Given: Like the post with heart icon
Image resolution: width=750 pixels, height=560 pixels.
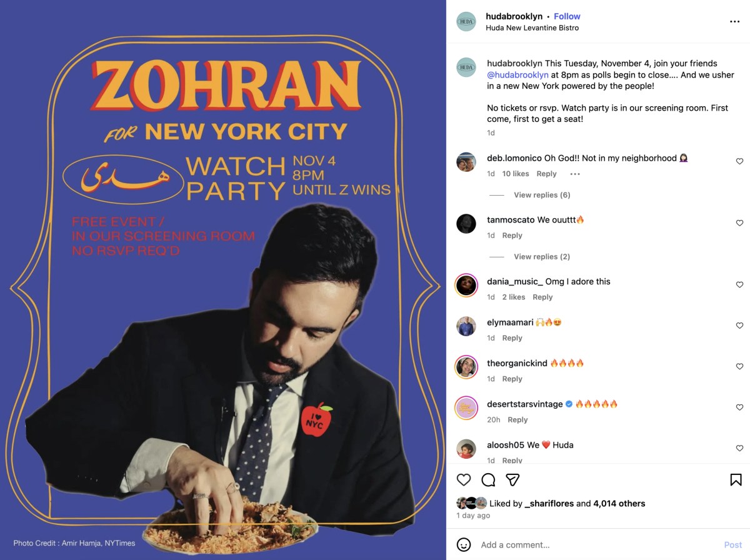Looking at the screenshot, I should 464,479.
